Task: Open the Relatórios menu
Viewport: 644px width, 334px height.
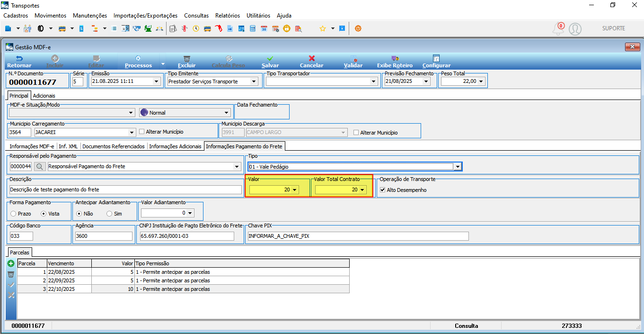Action: click(228, 16)
